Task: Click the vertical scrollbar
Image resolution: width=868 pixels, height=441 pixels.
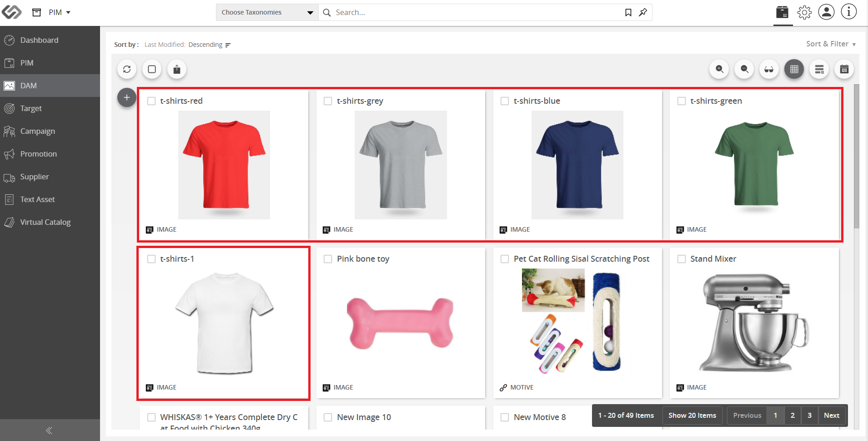Action: pos(857,156)
